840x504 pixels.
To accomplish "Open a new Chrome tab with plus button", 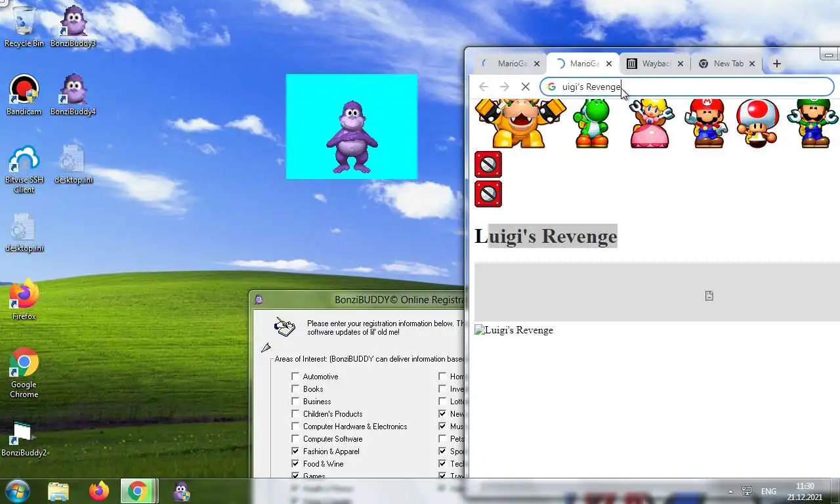I will 776,64.
